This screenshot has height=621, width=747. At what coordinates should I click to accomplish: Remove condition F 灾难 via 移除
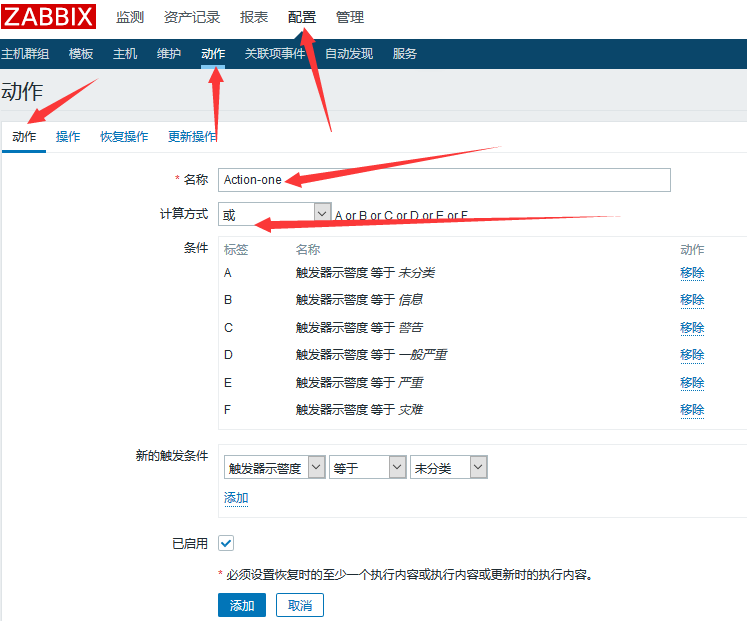[x=692, y=409]
